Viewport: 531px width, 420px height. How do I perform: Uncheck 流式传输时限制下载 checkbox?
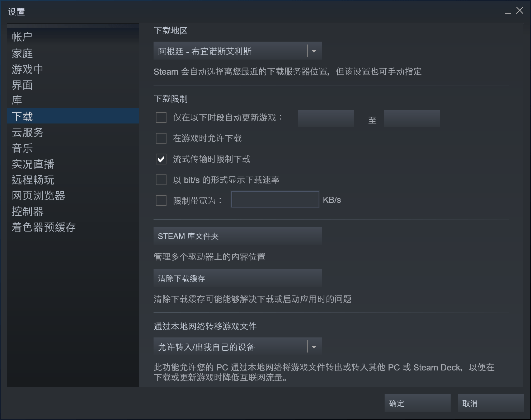pyautogui.click(x=161, y=159)
